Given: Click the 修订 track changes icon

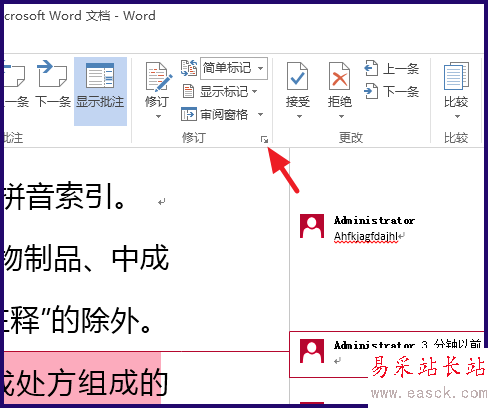Looking at the screenshot, I should pos(158,77).
